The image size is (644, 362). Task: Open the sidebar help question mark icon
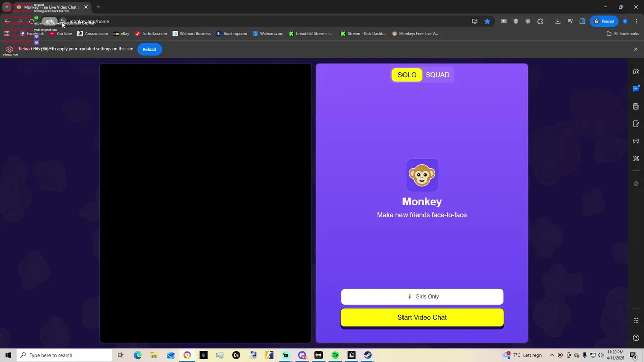point(636,338)
